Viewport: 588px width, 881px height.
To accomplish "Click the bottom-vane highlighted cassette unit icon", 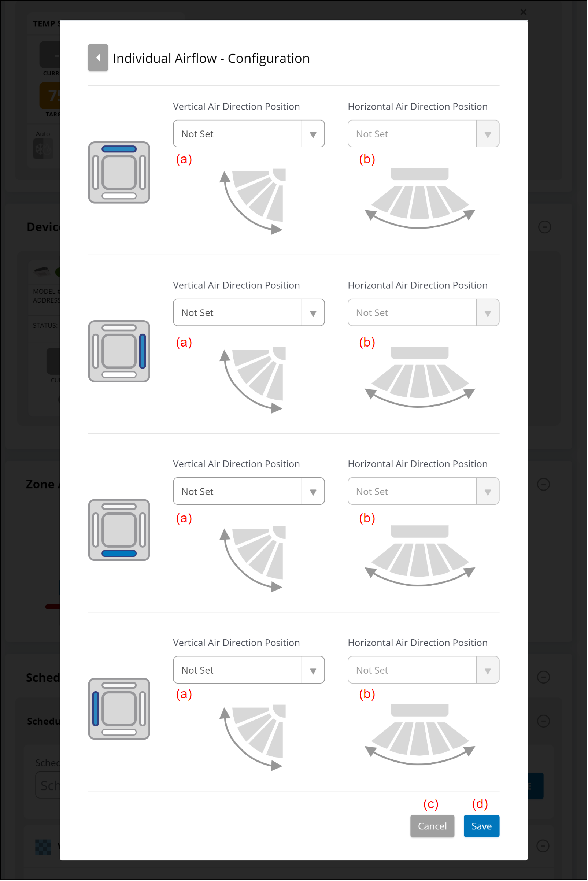I will (x=119, y=530).
